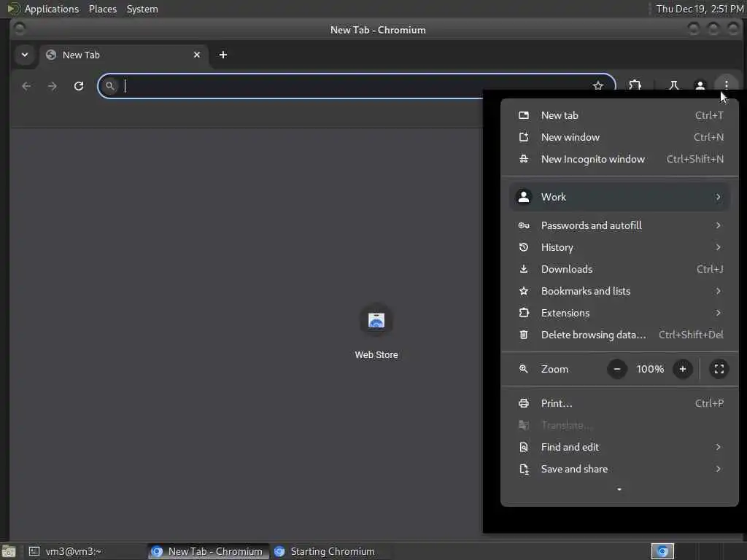Viewport: 747px width, 560px height.
Task: Click the show desktop icon in the taskbar
Action: point(9,551)
